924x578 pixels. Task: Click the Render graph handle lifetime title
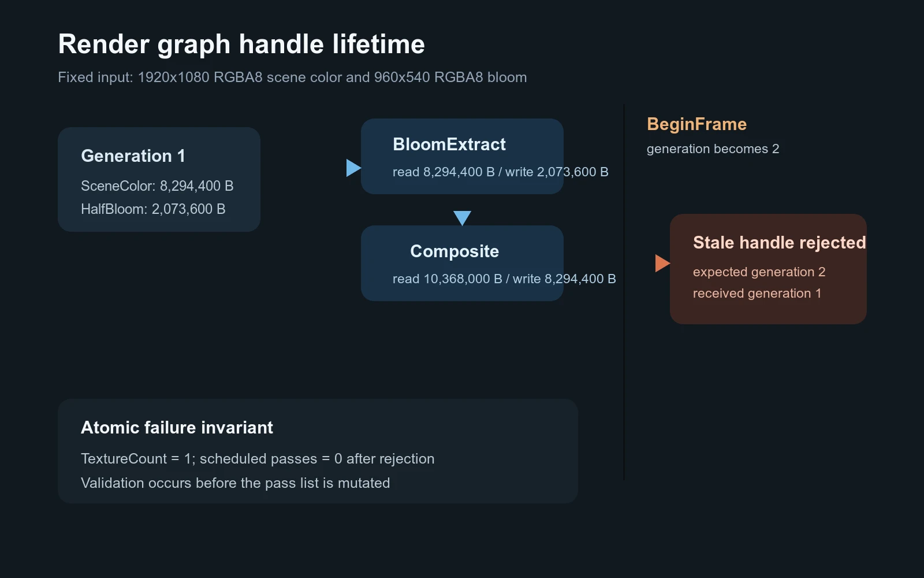click(x=241, y=45)
